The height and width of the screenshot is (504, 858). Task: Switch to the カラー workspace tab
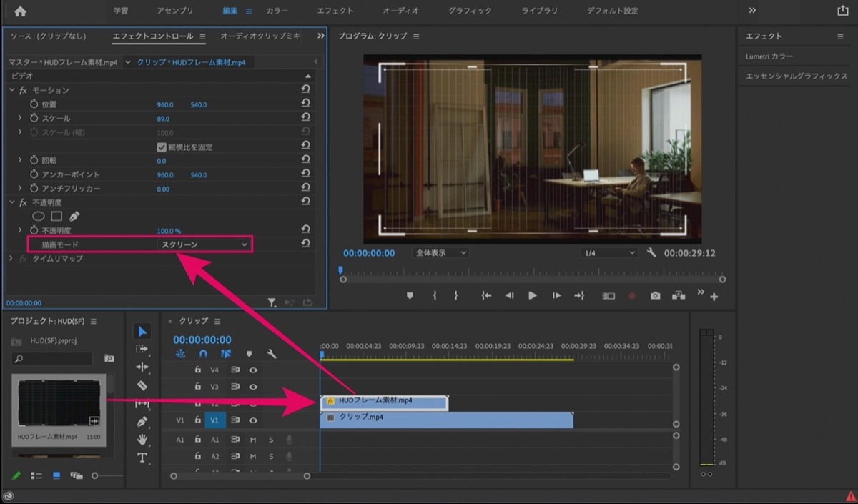[277, 11]
